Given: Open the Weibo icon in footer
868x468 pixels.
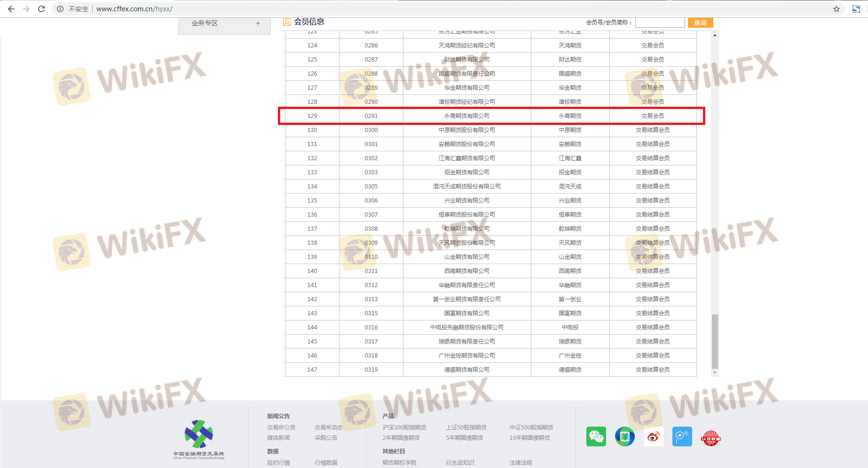Looking at the screenshot, I should (653, 437).
